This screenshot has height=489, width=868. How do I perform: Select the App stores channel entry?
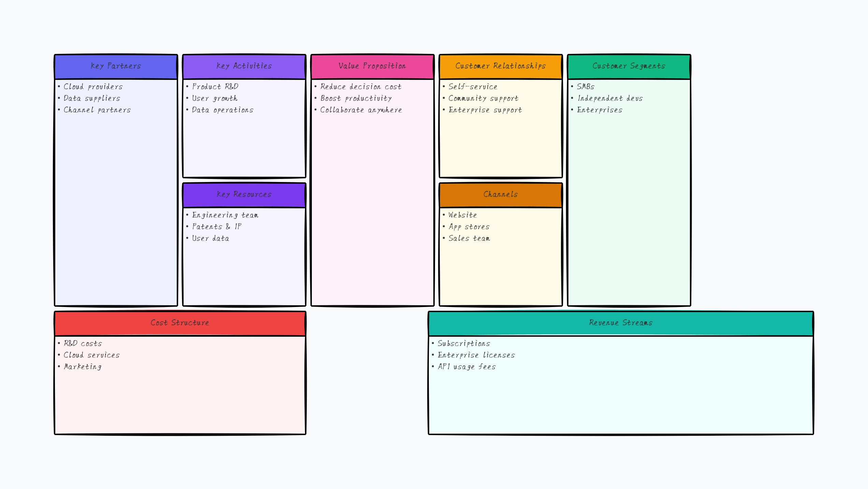[x=469, y=226]
